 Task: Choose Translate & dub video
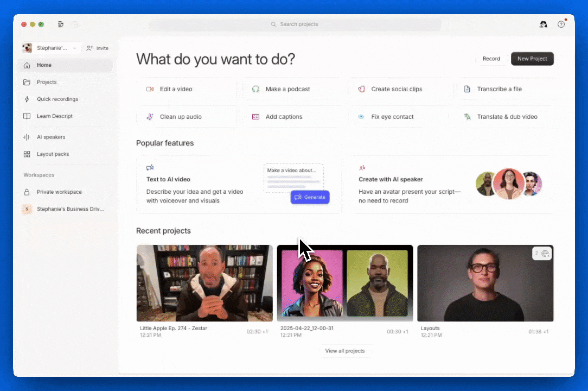tap(505, 117)
